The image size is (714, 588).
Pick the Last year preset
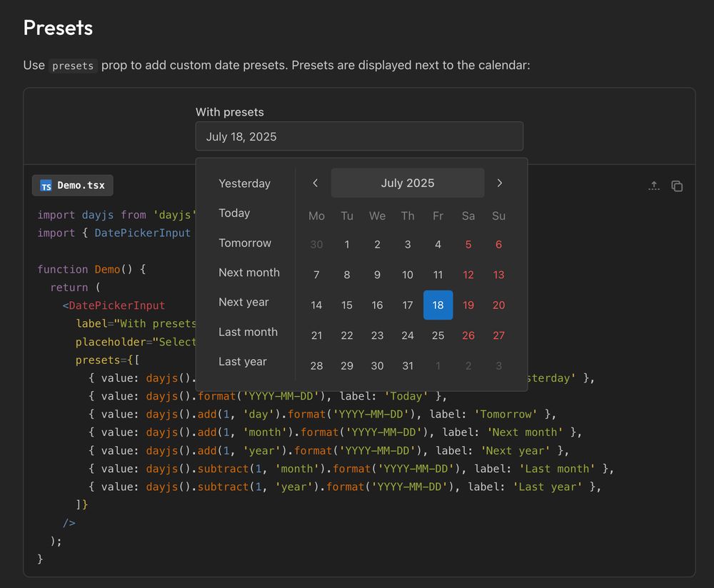(243, 362)
